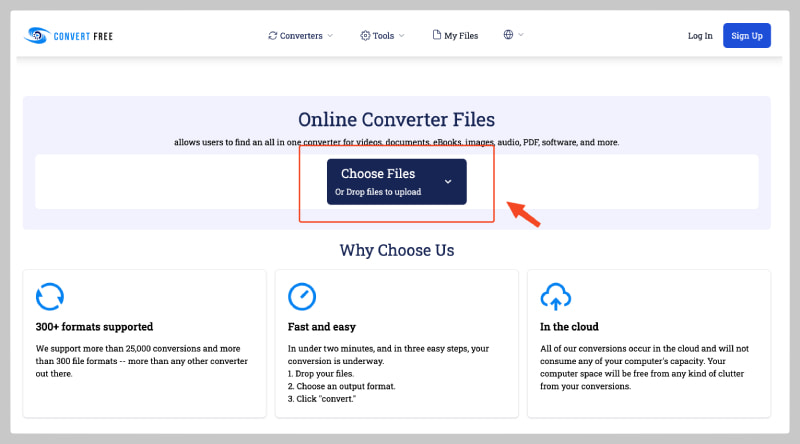
Task: Click the Convert Free logo icon
Action: point(37,35)
